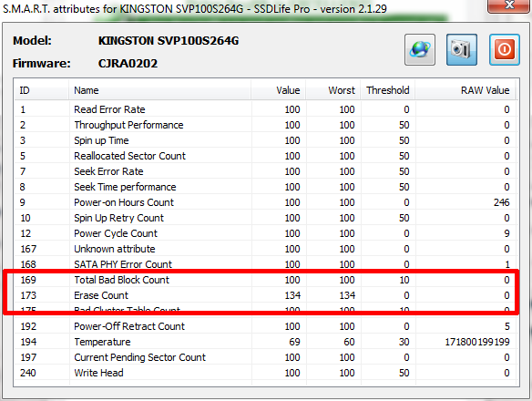The height and width of the screenshot is (401, 532).
Task: Select the Seek Time performance row
Action: [x=265, y=187]
